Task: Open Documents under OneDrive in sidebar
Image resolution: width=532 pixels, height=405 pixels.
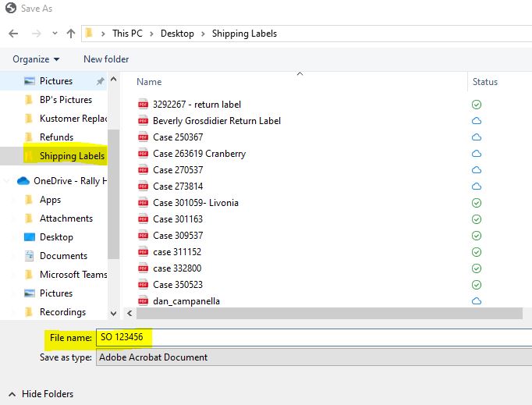Action: 63,256
